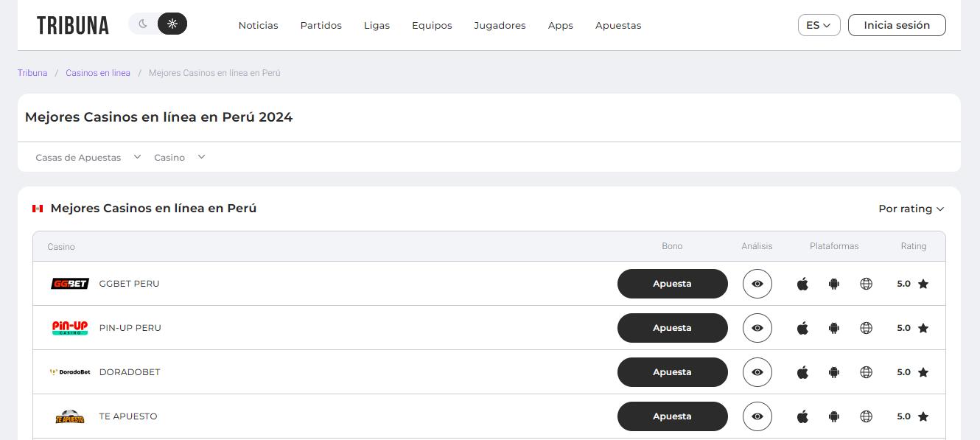Click the Apple platform icon for GGBET PERU

pos(802,284)
